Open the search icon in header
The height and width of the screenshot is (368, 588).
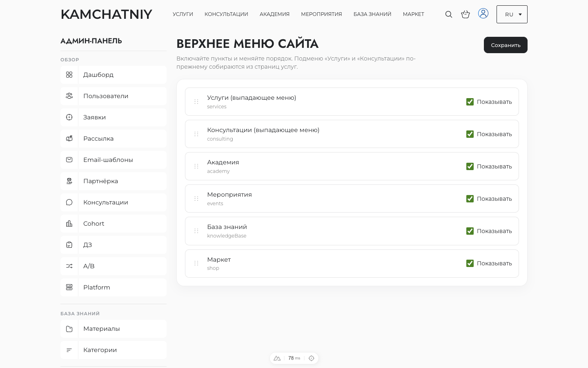[x=449, y=14]
